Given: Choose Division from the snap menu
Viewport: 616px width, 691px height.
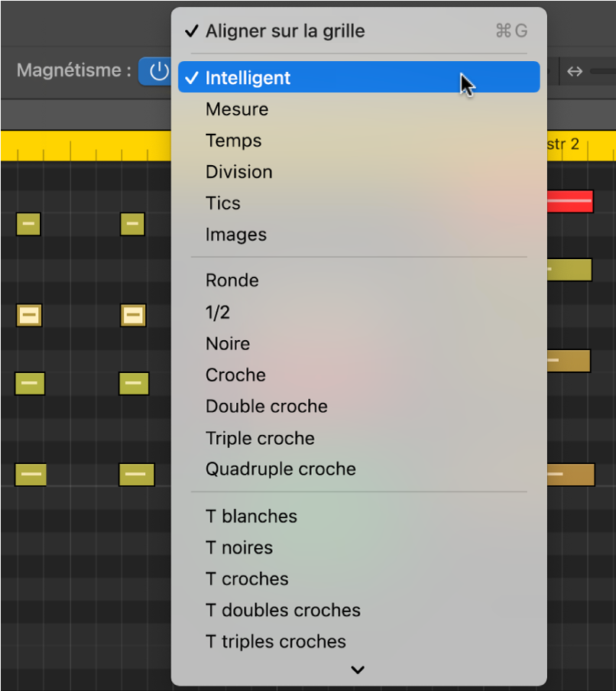Looking at the screenshot, I should tap(238, 172).
